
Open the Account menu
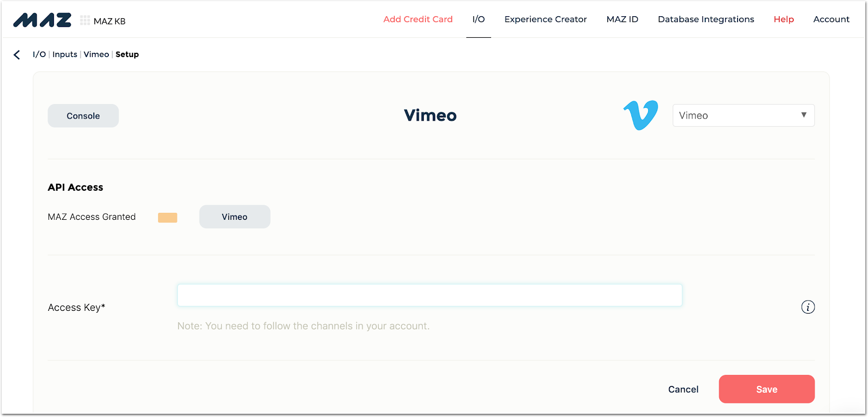point(831,19)
